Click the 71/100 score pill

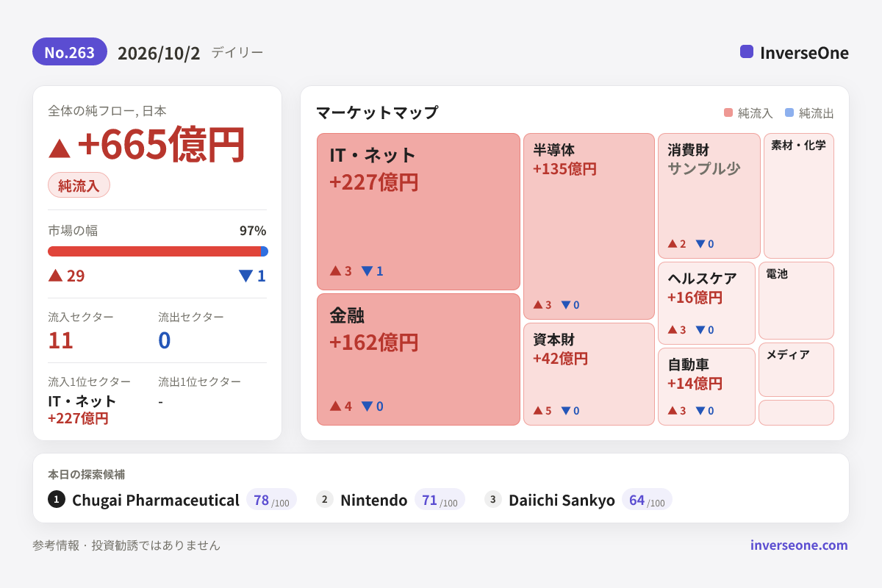[440, 500]
